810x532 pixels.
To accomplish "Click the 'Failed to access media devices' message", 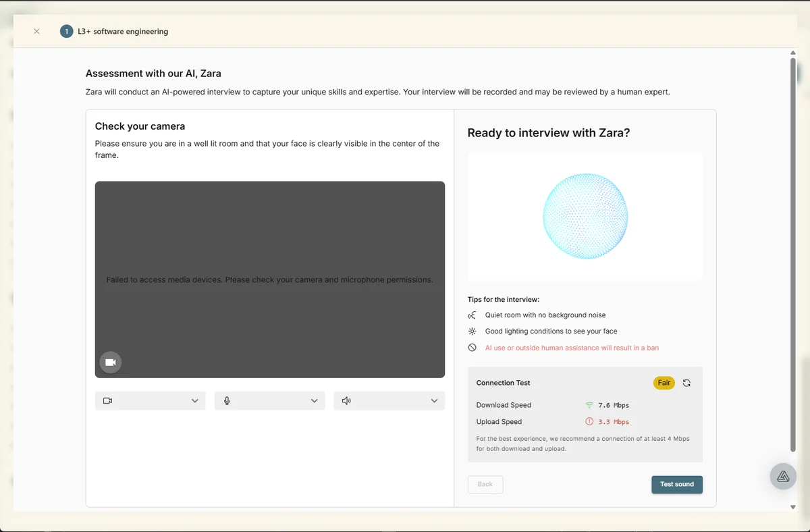I will point(269,280).
